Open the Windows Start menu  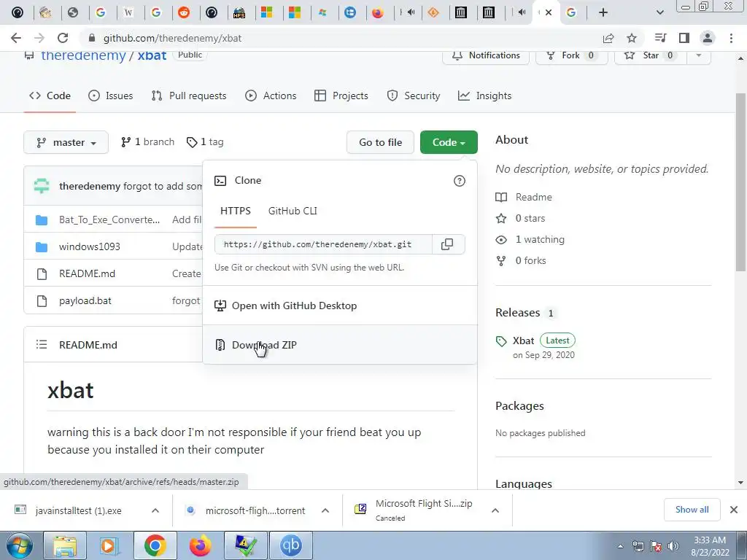point(19,545)
